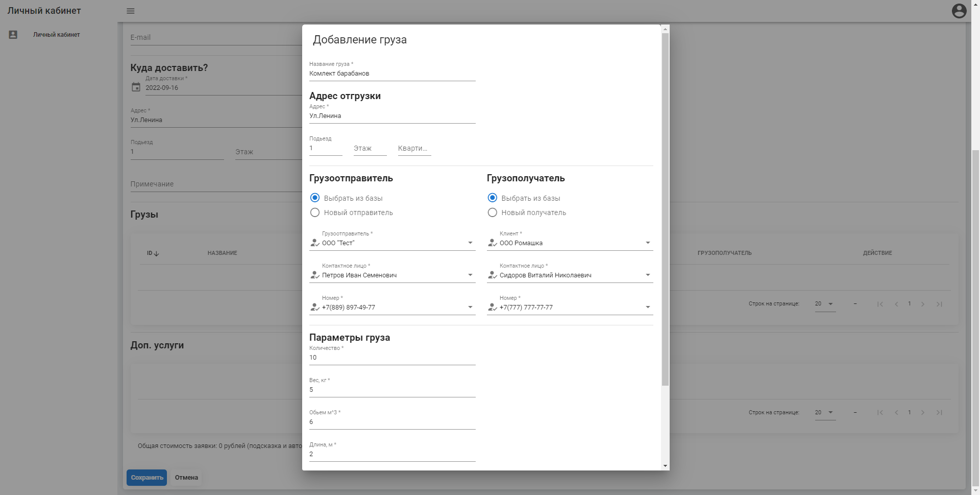Expand sender Контактное лицо dropdown Петров Иван Семенович

pyautogui.click(x=470, y=275)
